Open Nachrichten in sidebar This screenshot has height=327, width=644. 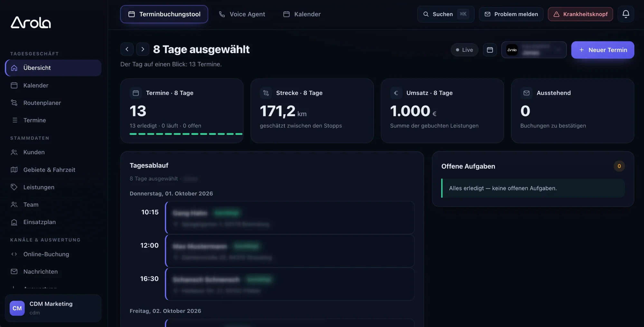point(53,272)
